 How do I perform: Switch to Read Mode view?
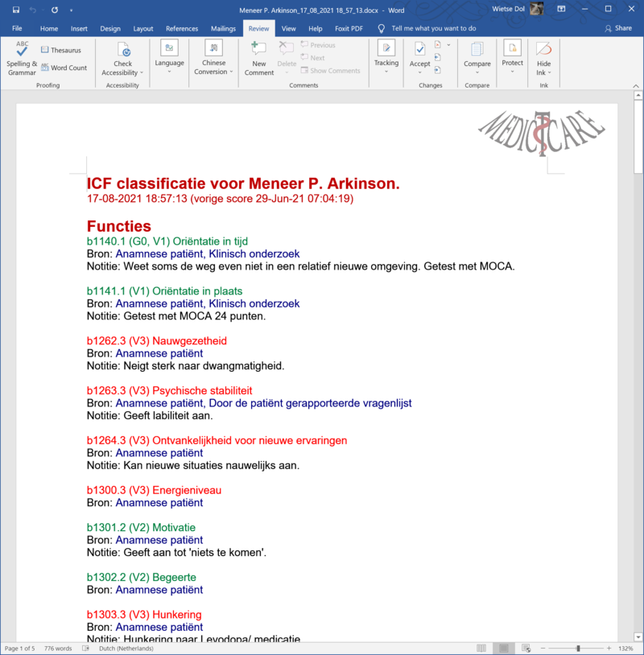(x=481, y=648)
